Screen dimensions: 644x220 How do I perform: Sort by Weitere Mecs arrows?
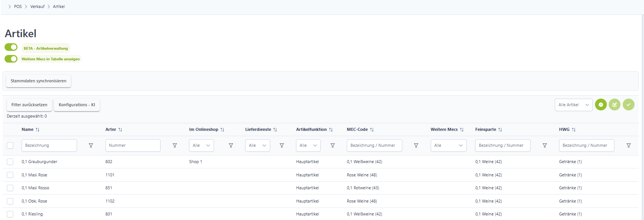(x=462, y=130)
